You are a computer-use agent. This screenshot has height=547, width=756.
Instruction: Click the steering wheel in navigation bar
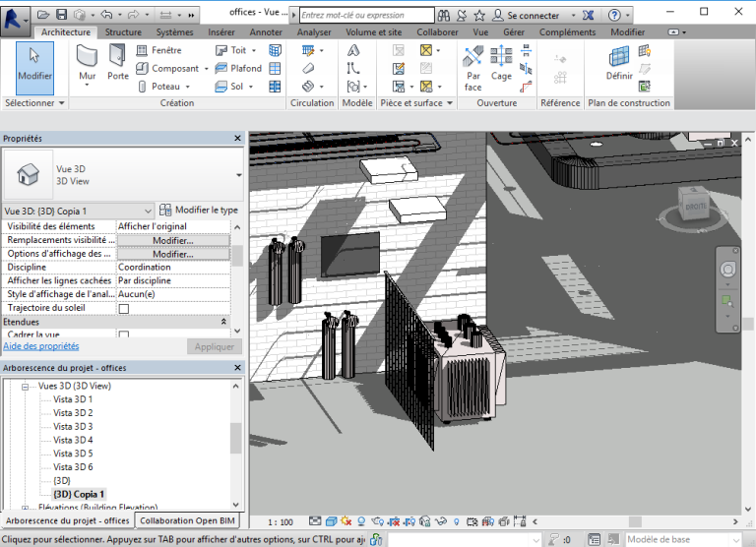[728, 270]
